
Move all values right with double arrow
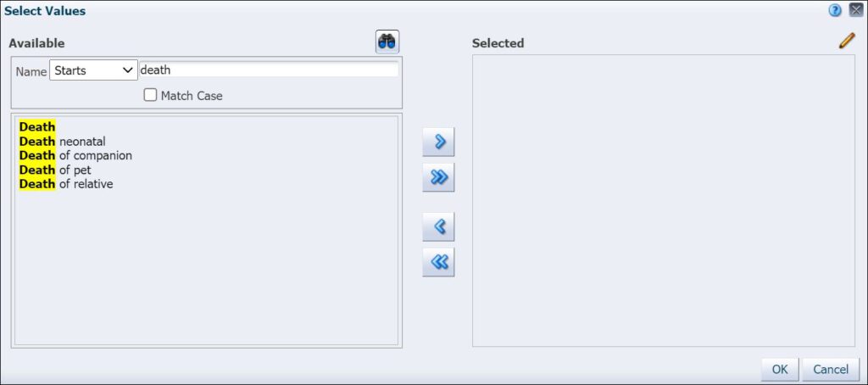tap(438, 177)
